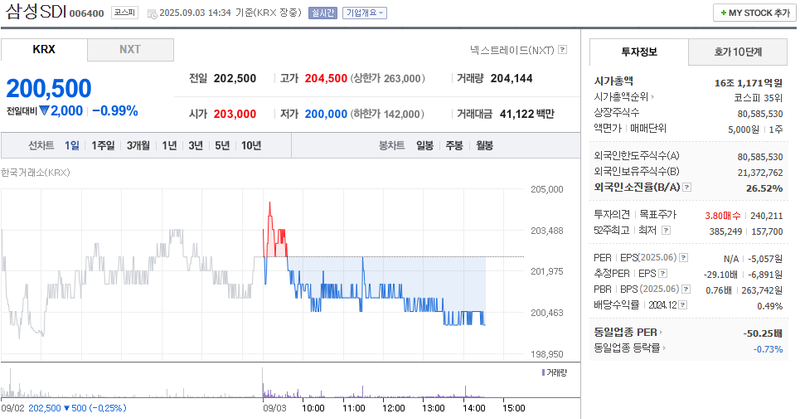The image size is (800, 419).
Task: Open the 동일업종 등락률 link
Action: point(630,348)
